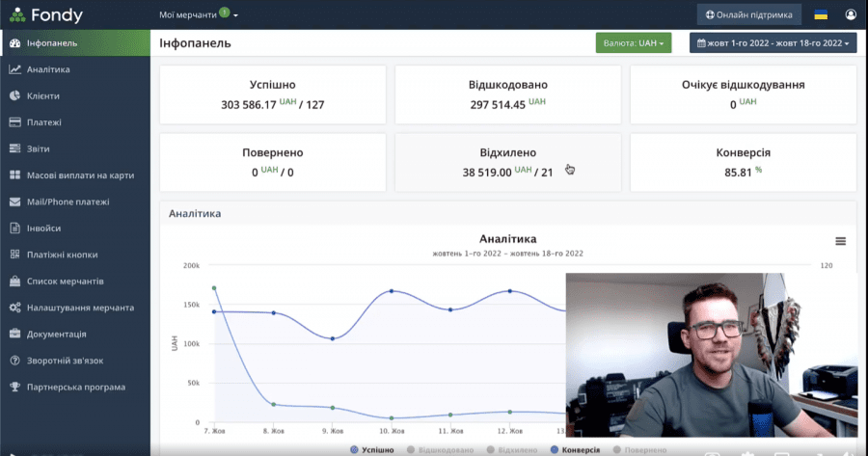Image resolution: width=868 pixels, height=456 pixels.
Task: Click the Конверсія summary card
Action: pyautogui.click(x=743, y=162)
